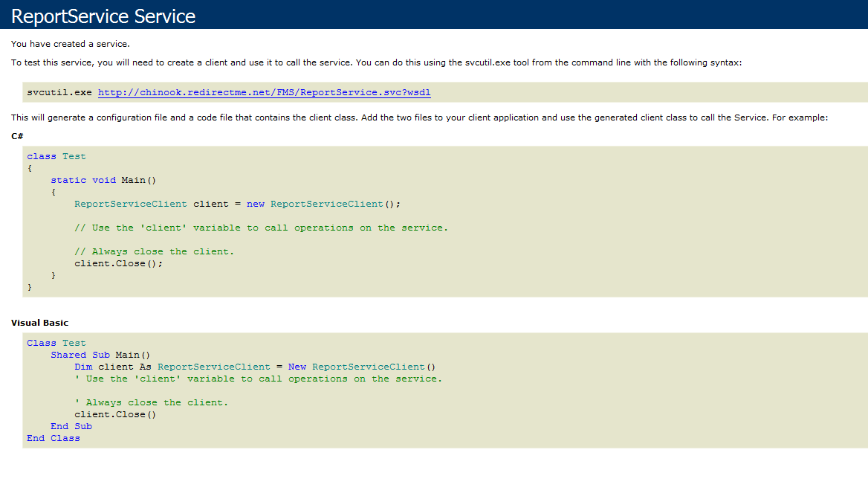Click the 'client.Close()' VB line
868x502 pixels.
116,414
